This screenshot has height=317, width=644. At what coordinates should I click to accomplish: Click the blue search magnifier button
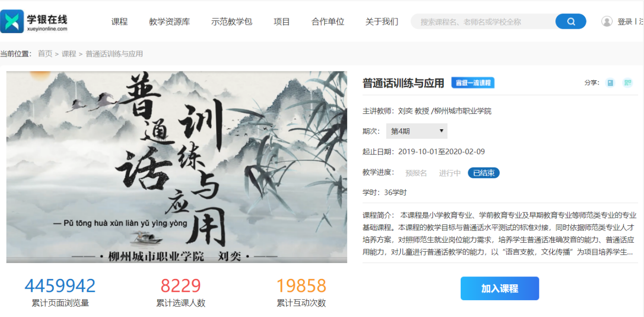pyautogui.click(x=571, y=21)
